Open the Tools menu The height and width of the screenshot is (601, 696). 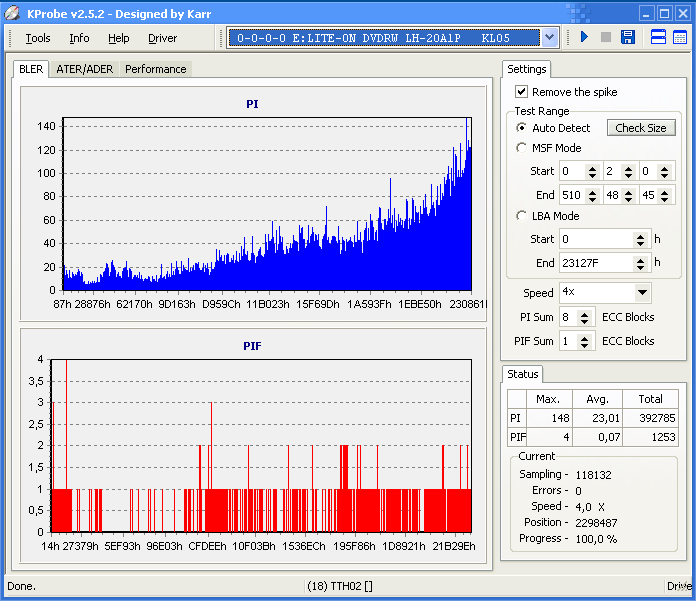[x=38, y=38]
